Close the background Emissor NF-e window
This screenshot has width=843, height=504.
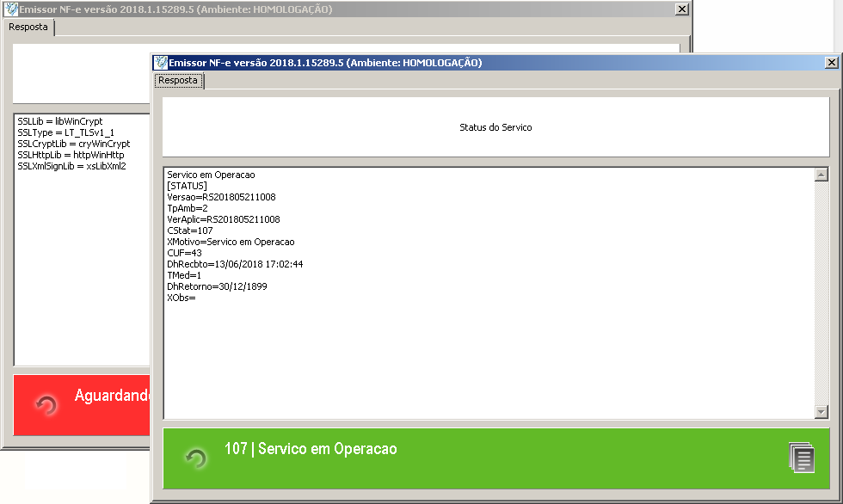681,9
